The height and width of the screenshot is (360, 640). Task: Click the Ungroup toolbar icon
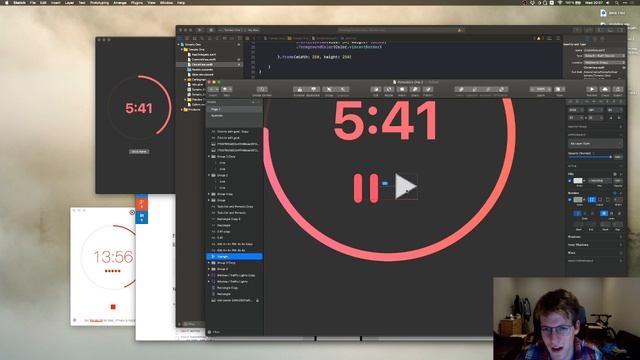(x=343, y=89)
